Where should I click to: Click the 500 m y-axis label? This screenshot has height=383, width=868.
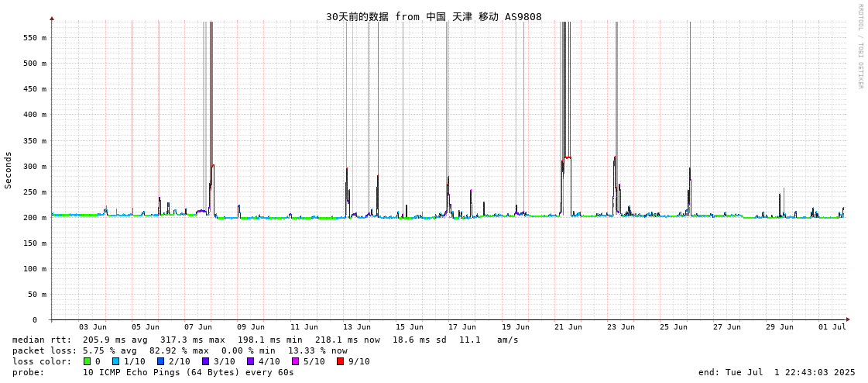coord(35,63)
